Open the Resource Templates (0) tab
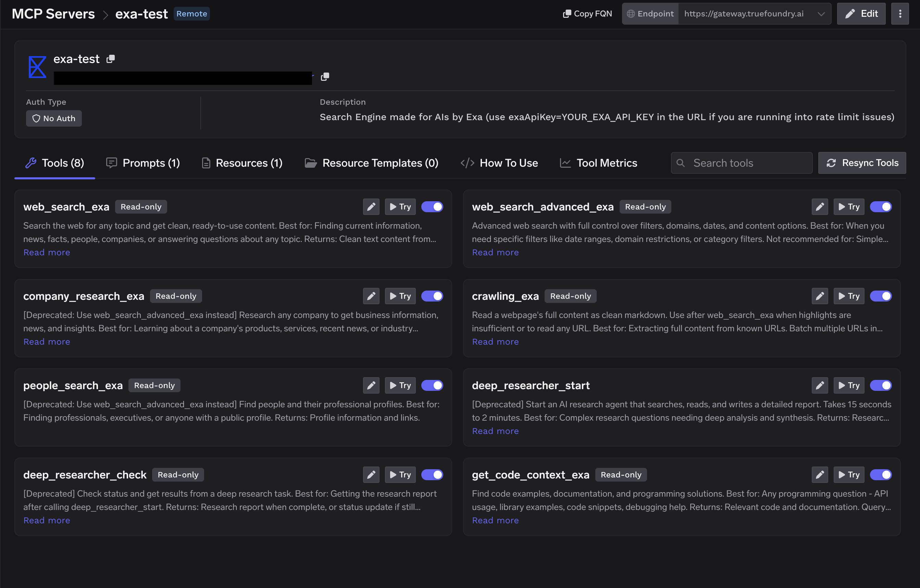920x588 pixels. [x=371, y=163]
